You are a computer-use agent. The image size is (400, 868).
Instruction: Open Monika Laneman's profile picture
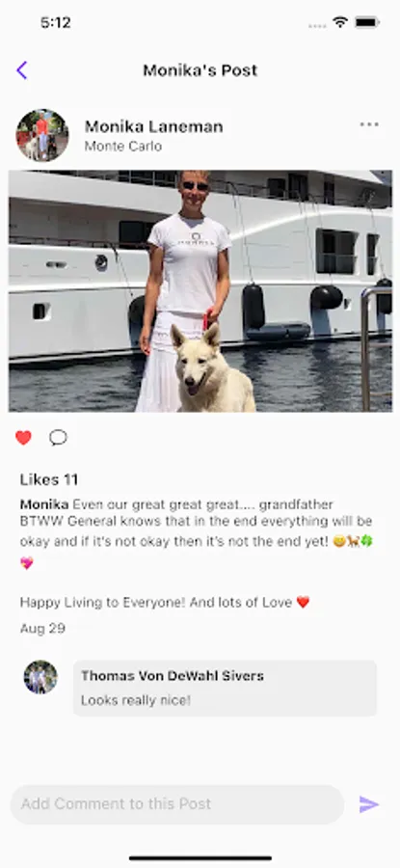pyautogui.click(x=42, y=135)
